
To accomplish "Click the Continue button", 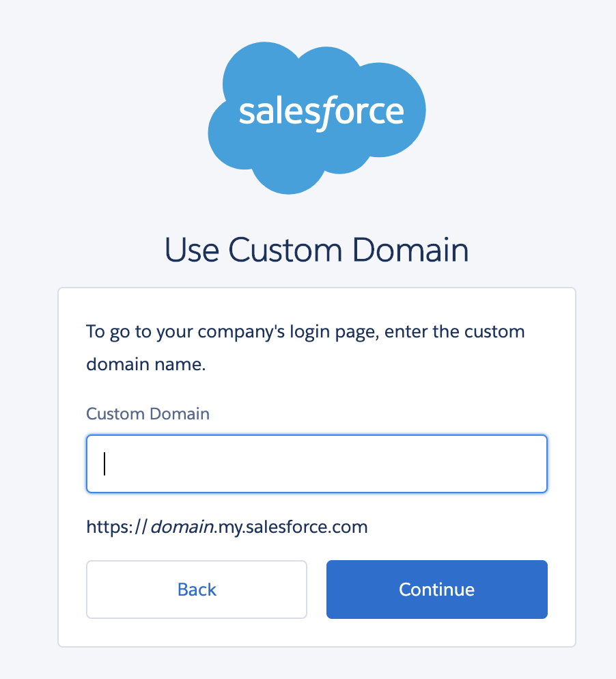I will click(437, 590).
